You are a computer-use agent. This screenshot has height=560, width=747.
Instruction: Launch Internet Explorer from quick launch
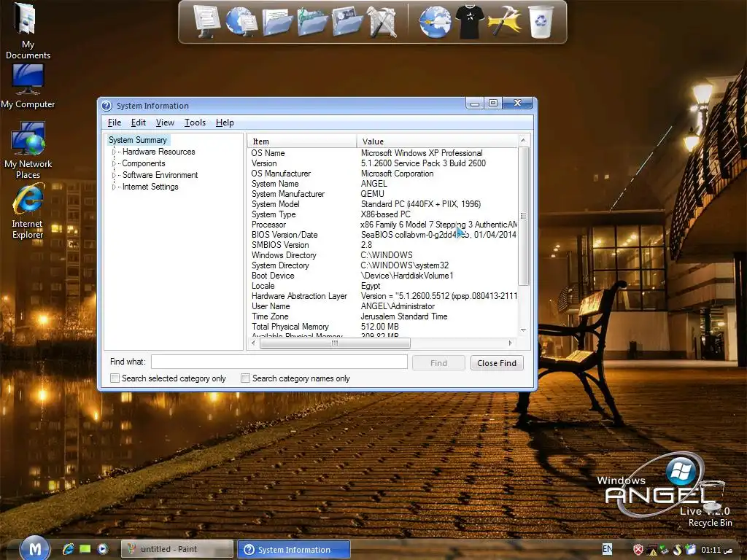68,549
